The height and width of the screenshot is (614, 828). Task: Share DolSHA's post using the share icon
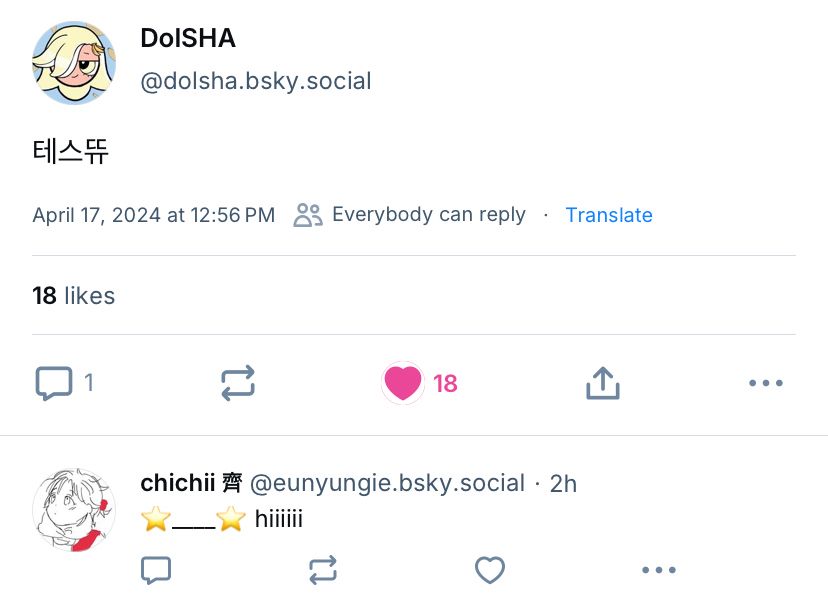[603, 383]
